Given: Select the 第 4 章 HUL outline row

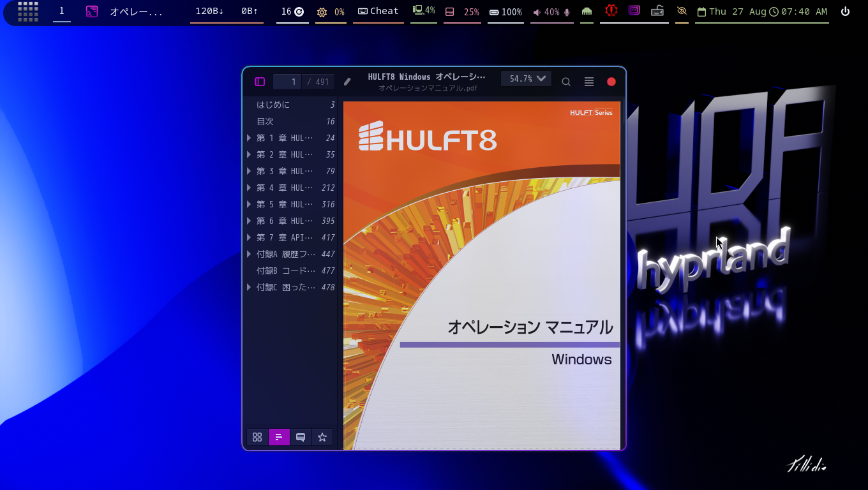Looking at the screenshot, I should pos(290,188).
